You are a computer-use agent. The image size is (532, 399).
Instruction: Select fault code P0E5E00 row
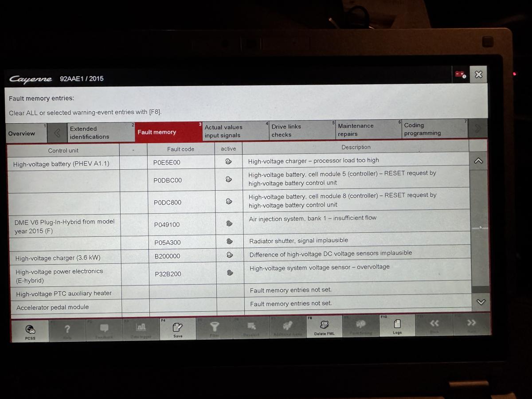tap(167, 162)
